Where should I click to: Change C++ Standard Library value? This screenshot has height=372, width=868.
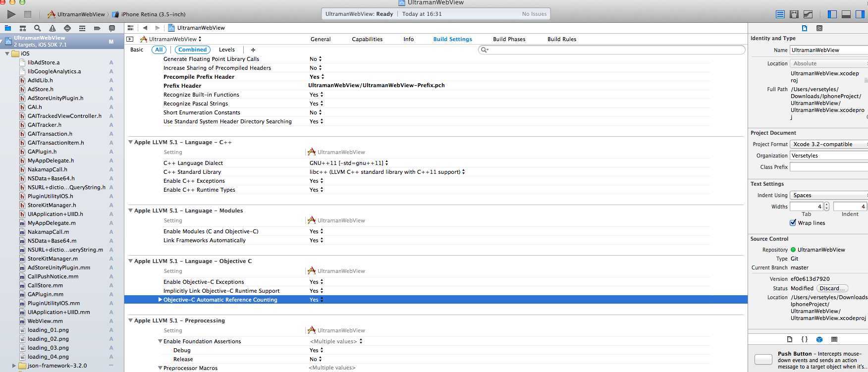coord(387,172)
